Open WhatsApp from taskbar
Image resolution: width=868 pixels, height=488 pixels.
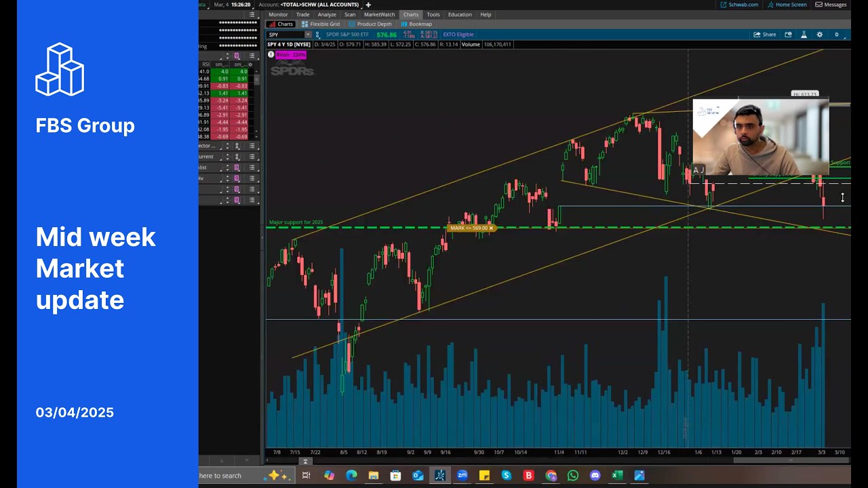(x=573, y=476)
